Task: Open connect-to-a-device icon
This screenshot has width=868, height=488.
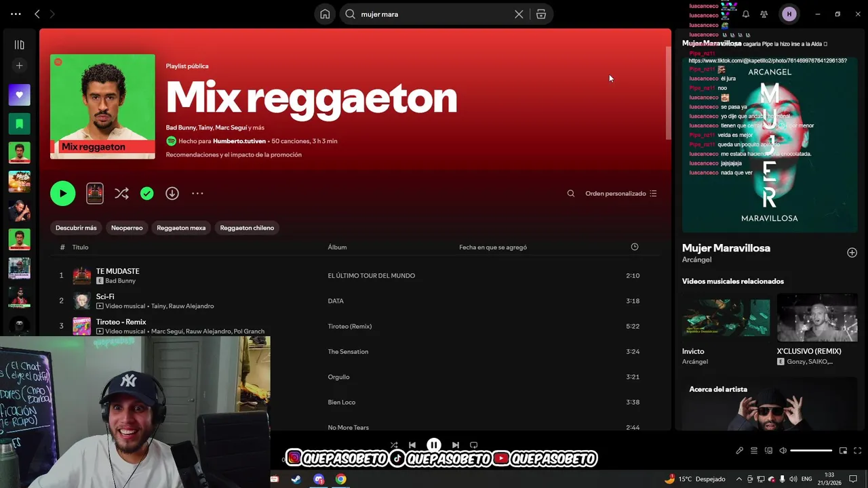Action: pyautogui.click(x=768, y=451)
